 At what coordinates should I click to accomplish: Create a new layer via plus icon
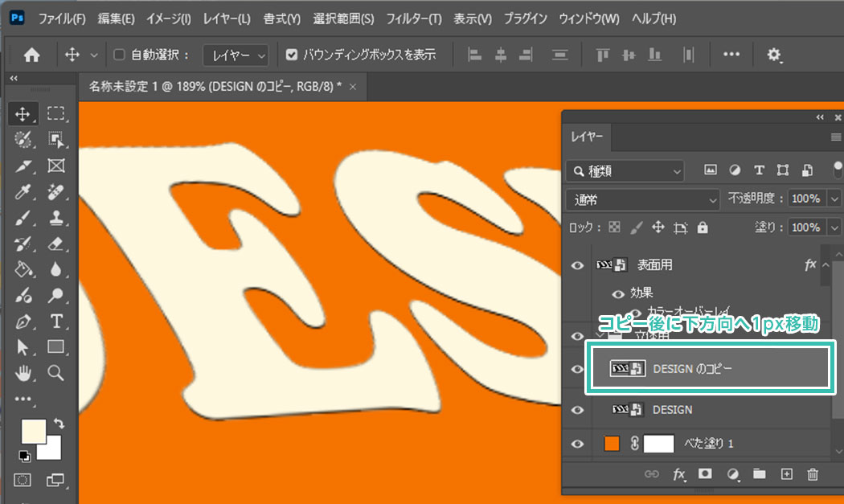pos(787,474)
